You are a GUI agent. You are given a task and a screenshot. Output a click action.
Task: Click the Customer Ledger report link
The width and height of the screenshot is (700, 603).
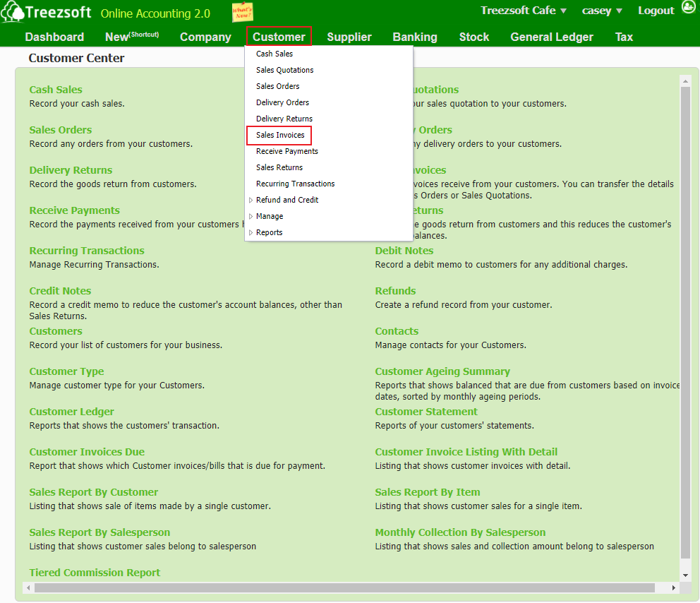[x=71, y=412]
